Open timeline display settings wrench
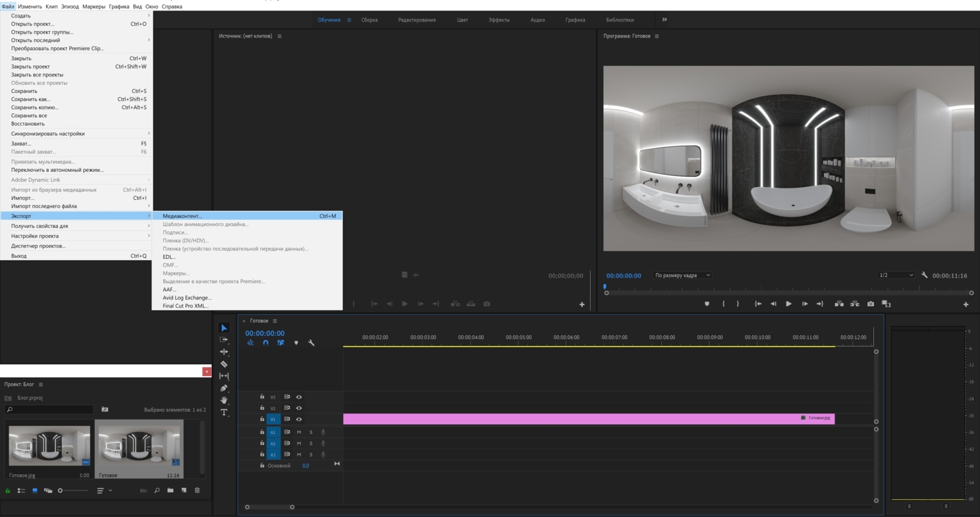The image size is (980, 517). tap(312, 342)
